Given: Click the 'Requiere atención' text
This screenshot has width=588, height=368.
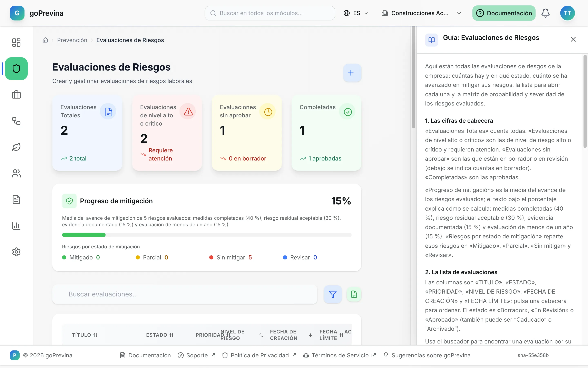Looking at the screenshot, I should 161,154.
